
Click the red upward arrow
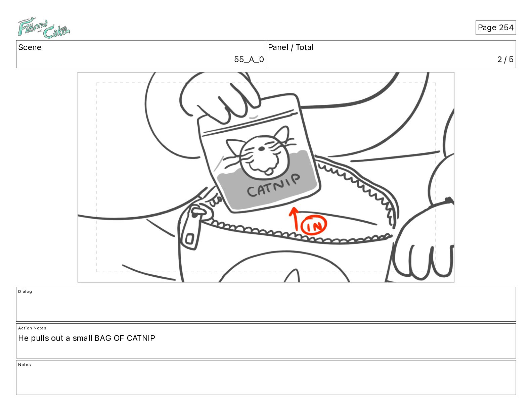(294, 219)
